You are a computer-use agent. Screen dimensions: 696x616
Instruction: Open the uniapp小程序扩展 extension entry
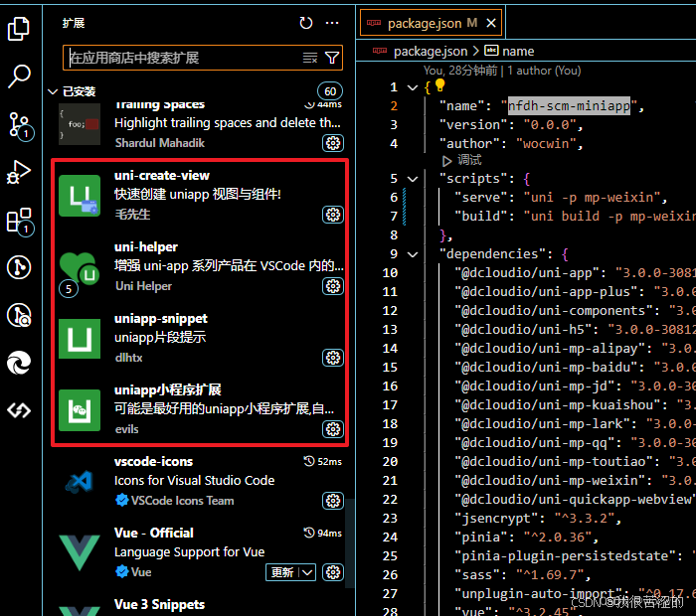(x=200, y=409)
